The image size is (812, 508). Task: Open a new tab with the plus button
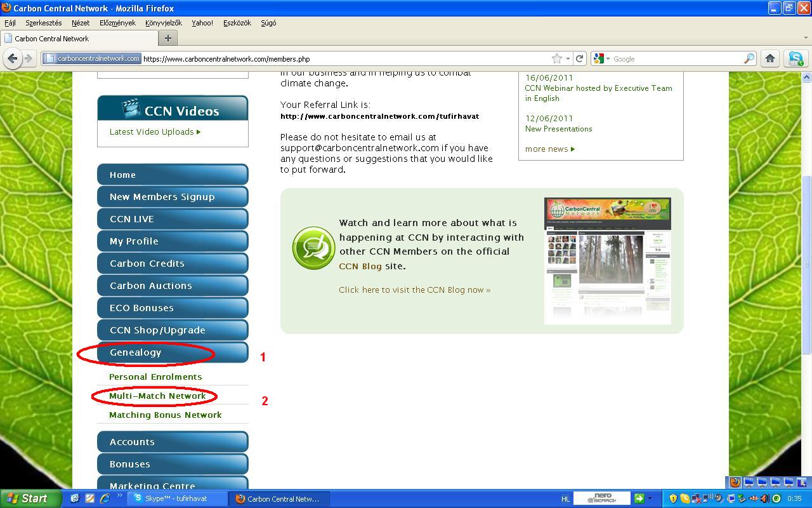click(x=167, y=38)
